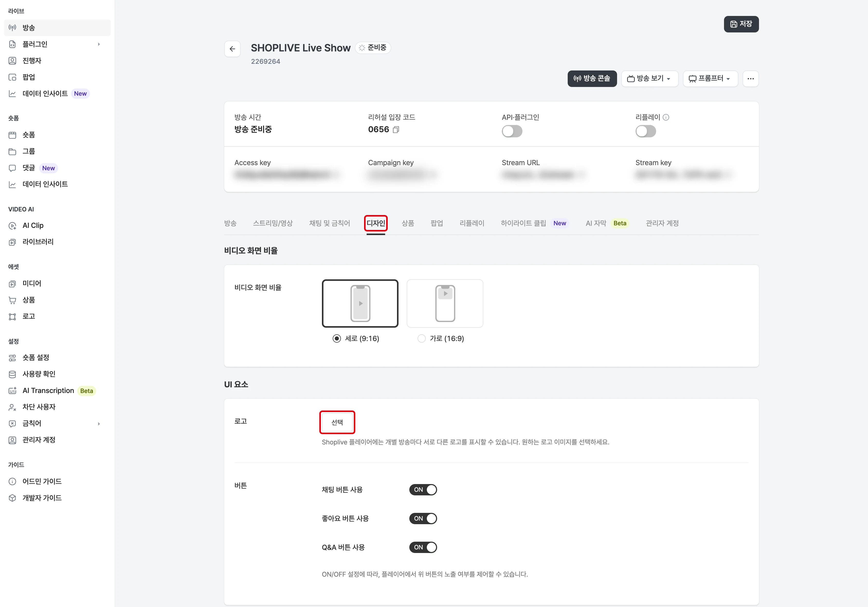
Task: Turn off 채팅 버튼 사용 toggle
Action: (423, 490)
